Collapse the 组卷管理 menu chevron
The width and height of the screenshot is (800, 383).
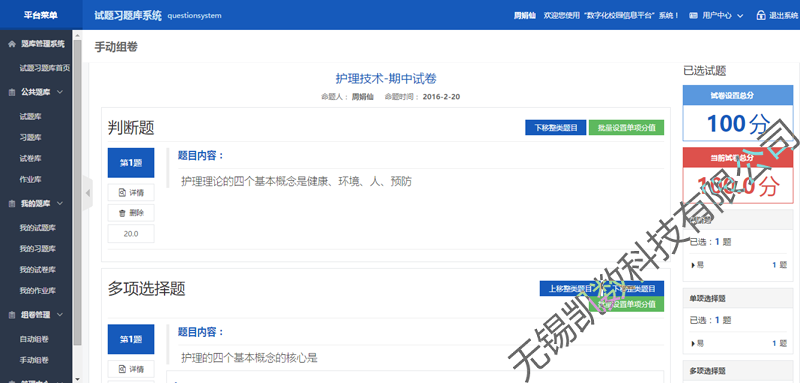60,315
